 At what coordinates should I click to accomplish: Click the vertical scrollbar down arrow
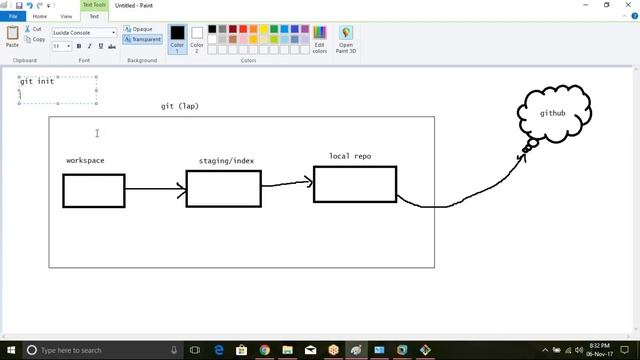click(636, 329)
